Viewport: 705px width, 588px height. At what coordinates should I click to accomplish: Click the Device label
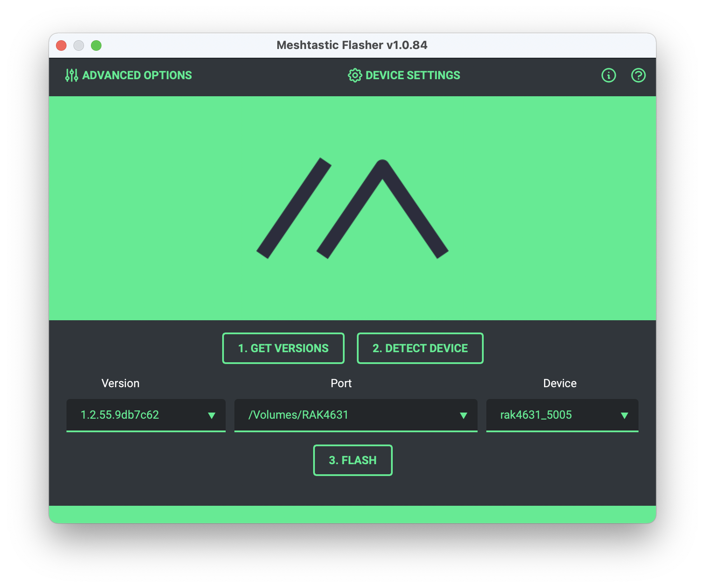tap(560, 383)
